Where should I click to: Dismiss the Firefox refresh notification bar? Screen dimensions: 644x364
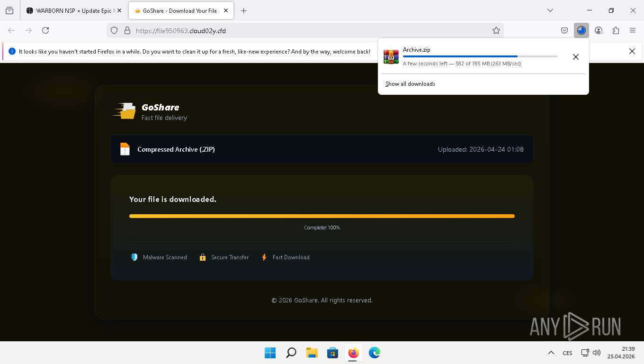coord(632,51)
